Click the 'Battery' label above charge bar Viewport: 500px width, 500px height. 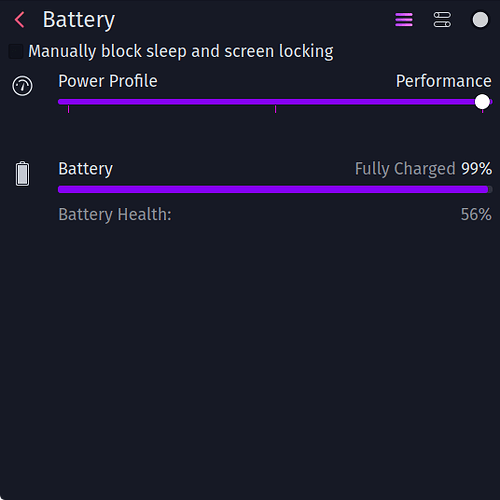85,169
